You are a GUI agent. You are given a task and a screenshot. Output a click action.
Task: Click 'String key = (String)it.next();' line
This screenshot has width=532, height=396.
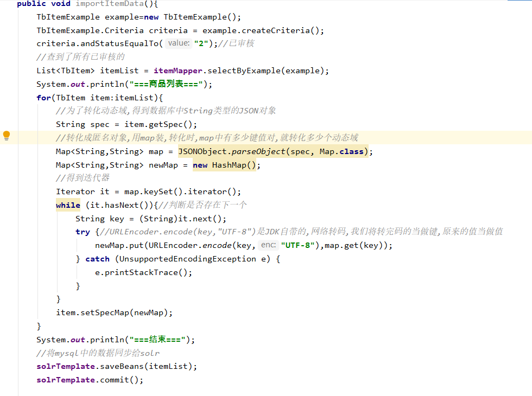coord(151,219)
